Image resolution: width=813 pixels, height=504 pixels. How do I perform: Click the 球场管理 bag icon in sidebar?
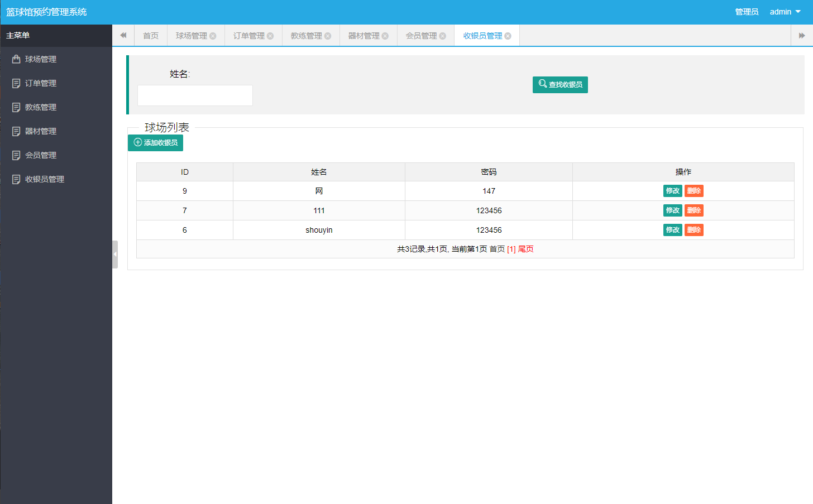[16, 59]
